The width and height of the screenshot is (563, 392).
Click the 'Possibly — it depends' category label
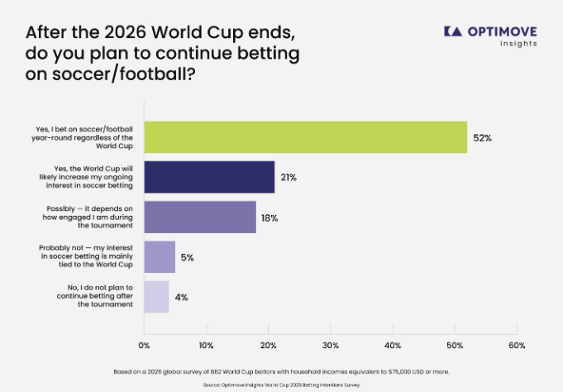click(x=88, y=217)
